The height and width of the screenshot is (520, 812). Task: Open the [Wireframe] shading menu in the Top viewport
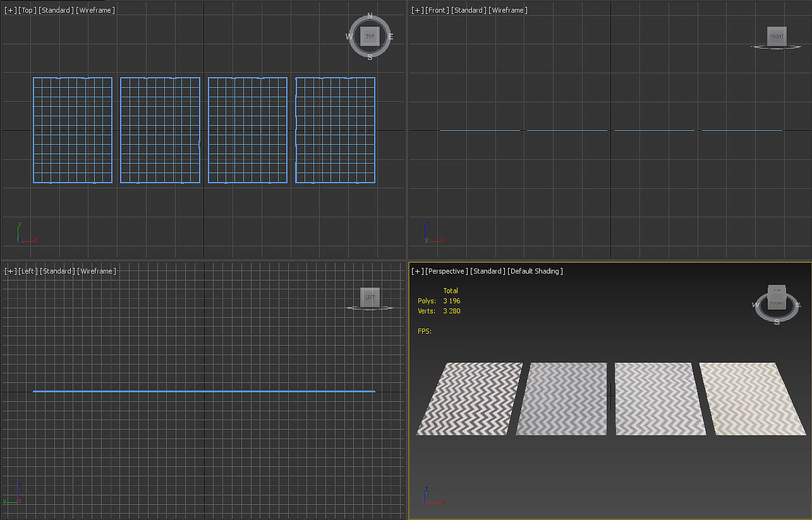pyautogui.click(x=95, y=10)
